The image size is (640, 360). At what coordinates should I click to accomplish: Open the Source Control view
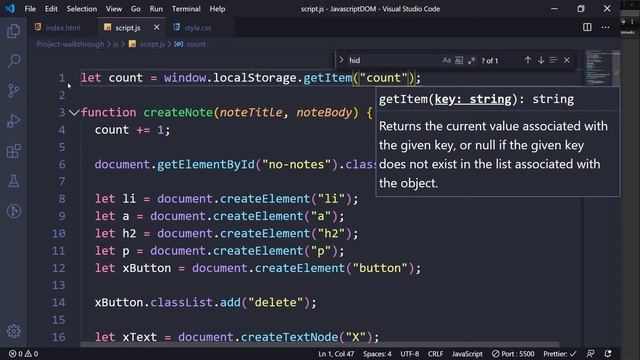(x=13, y=91)
